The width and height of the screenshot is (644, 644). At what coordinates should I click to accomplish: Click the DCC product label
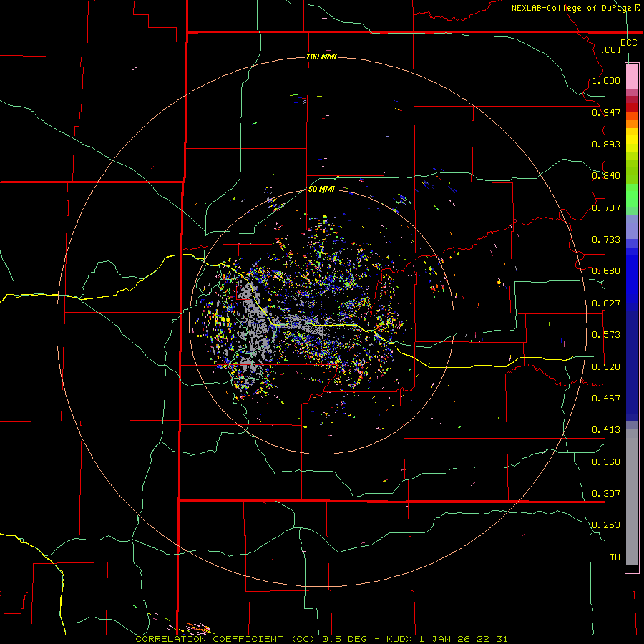click(628, 43)
